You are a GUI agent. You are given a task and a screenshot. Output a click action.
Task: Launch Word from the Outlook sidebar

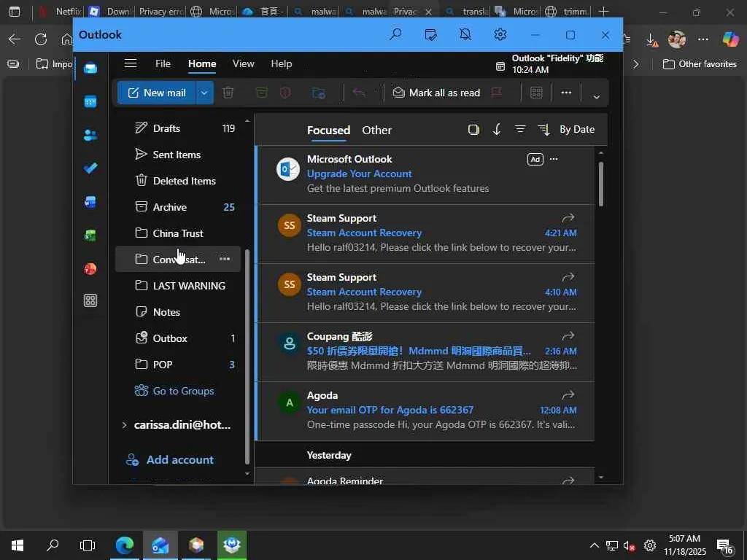point(90,202)
